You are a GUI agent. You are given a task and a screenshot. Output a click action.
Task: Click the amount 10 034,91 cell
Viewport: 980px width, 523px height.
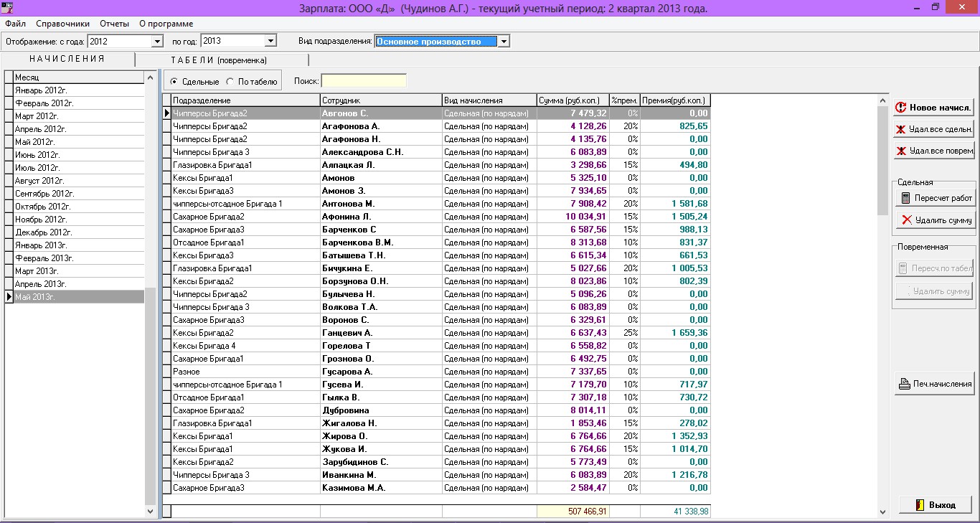[573, 217]
